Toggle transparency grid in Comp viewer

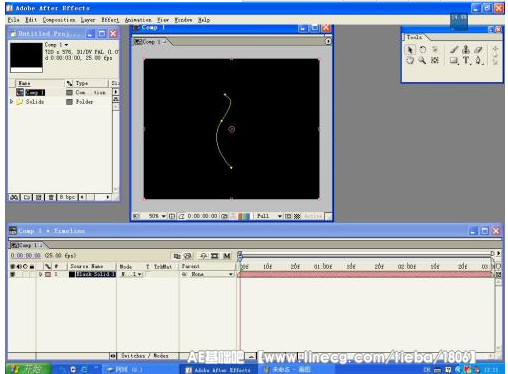click(297, 216)
